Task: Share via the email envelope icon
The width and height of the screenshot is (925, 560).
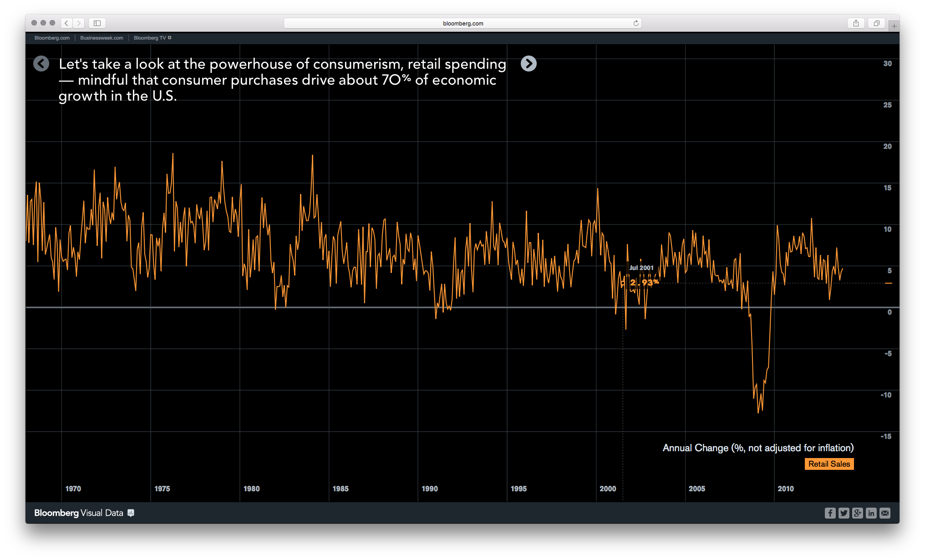Action: click(885, 513)
